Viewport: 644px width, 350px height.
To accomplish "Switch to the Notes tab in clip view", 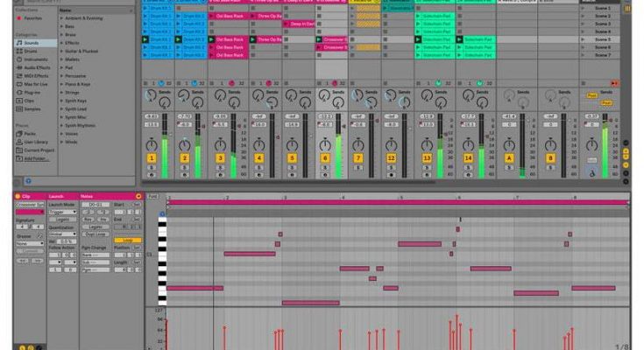I will coord(88,196).
